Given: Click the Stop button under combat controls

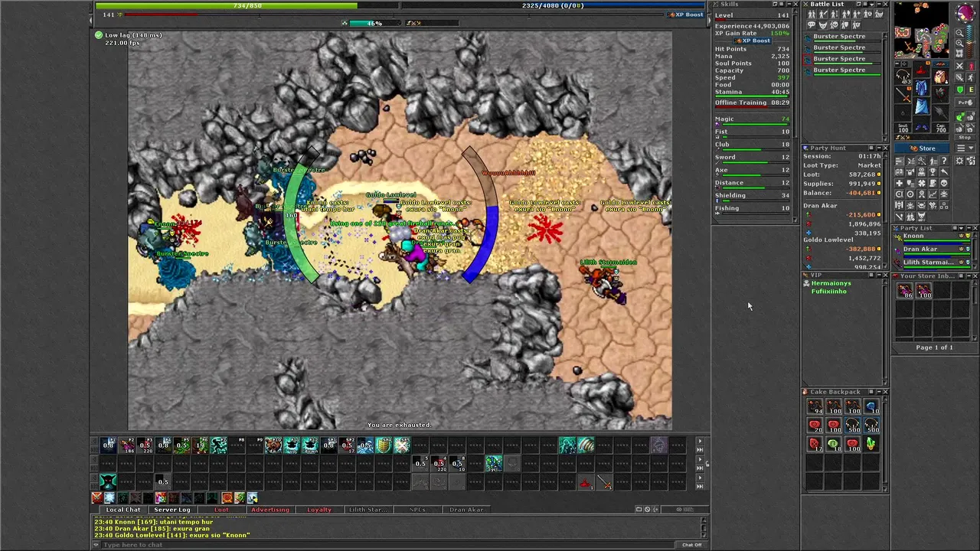Looking at the screenshot, I should point(965,138).
